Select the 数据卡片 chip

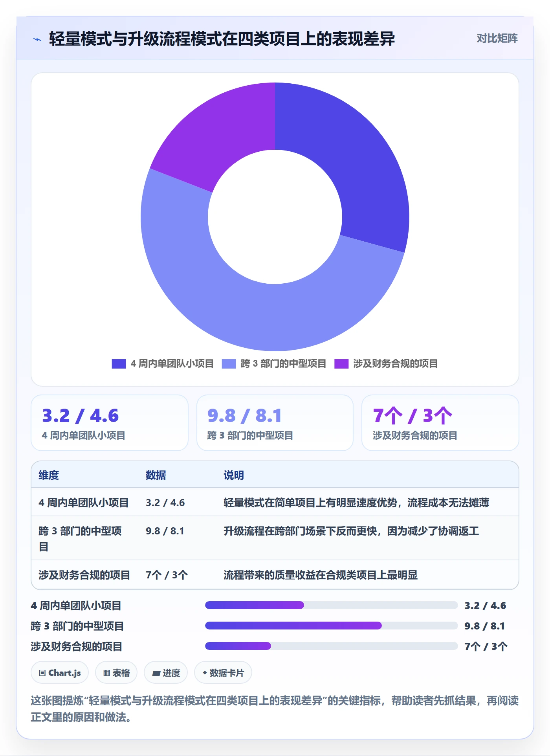(x=223, y=673)
